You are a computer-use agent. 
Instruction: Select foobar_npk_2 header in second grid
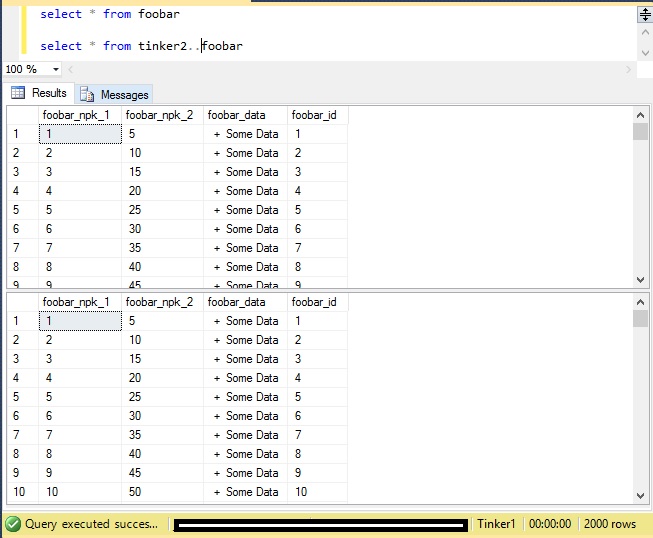click(162, 302)
